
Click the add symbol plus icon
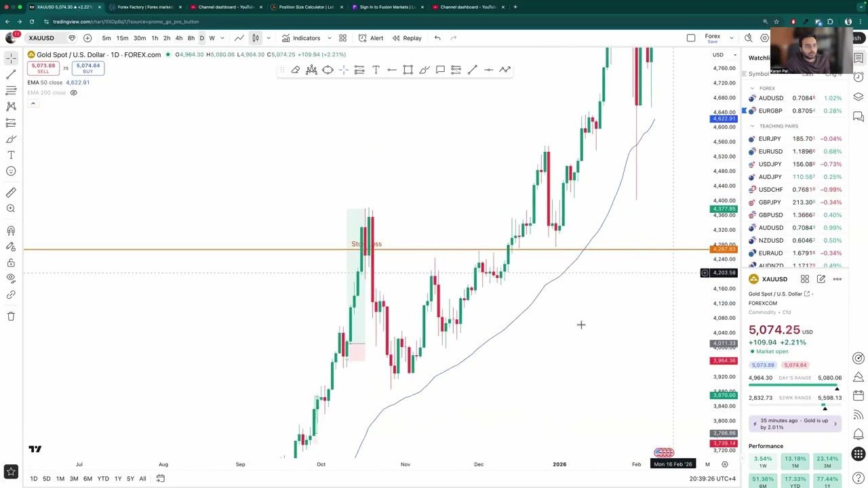pyautogui.click(x=87, y=38)
